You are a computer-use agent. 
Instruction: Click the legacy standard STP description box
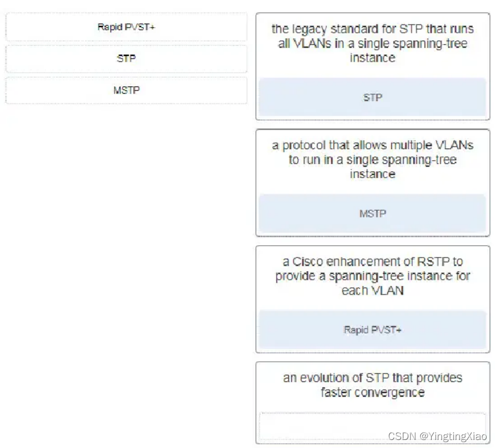(372, 43)
